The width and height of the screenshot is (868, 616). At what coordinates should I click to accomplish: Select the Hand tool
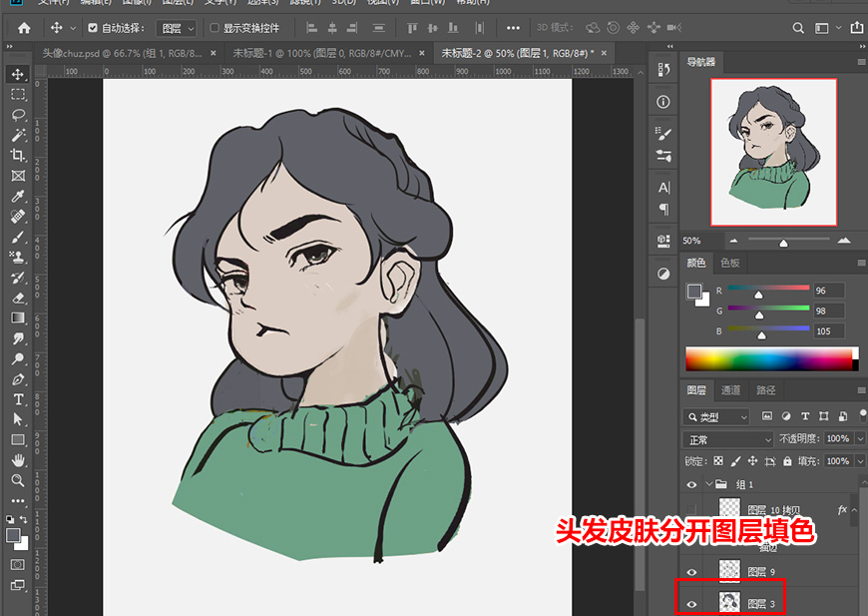pyautogui.click(x=18, y=460)
